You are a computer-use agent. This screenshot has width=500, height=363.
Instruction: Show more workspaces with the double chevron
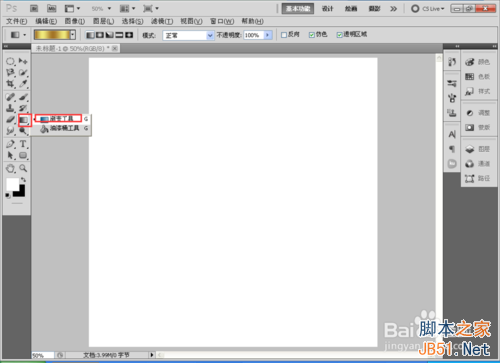click(x=393, y=9)
